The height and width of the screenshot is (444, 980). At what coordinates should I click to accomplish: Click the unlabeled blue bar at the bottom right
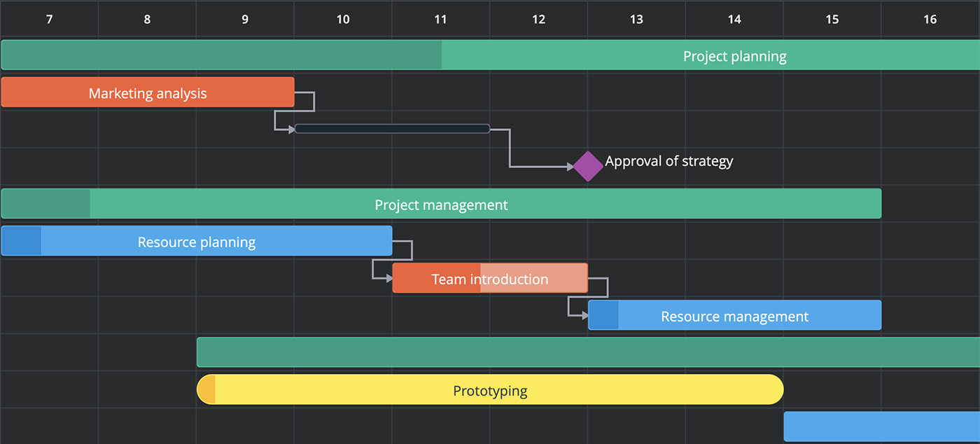coord(882,426)
